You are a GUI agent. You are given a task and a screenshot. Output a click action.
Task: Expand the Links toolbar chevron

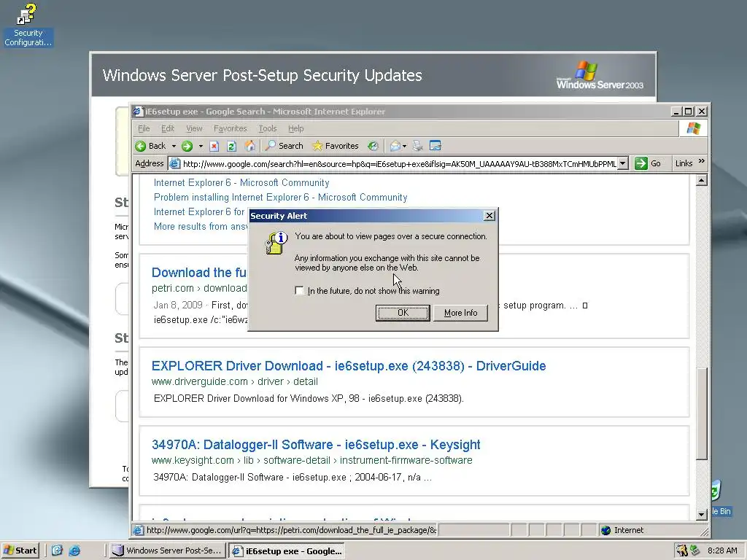point(701,162)
